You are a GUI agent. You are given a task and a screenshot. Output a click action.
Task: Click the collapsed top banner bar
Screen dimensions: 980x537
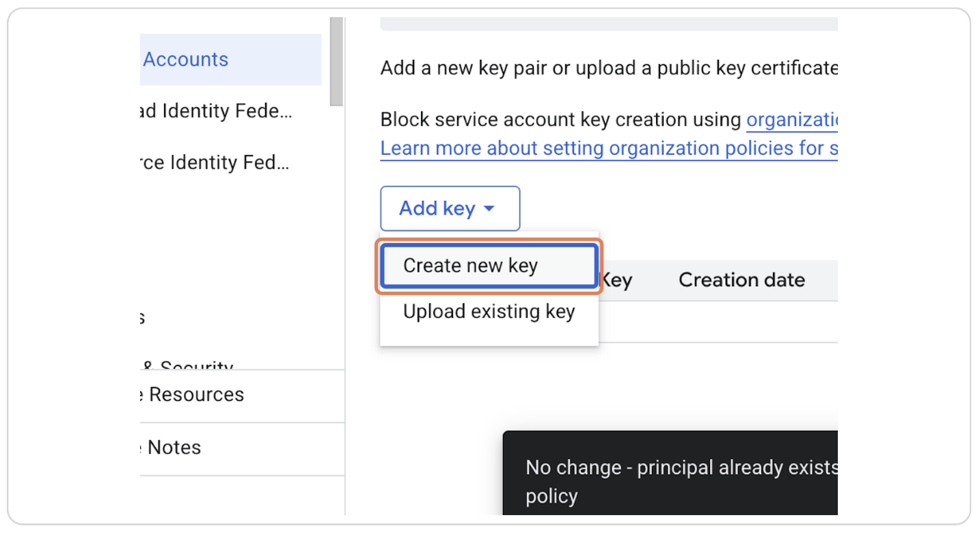point(608,23)
